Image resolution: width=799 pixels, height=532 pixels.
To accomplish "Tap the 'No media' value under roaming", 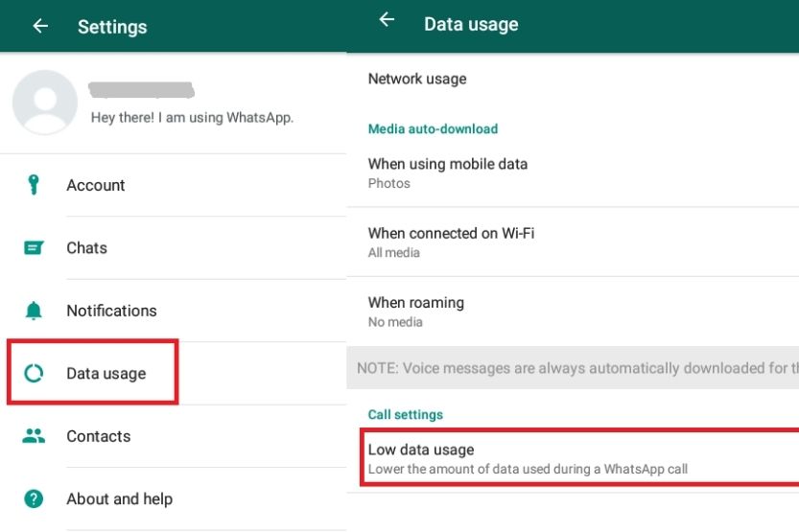I will tap(395, 322).
